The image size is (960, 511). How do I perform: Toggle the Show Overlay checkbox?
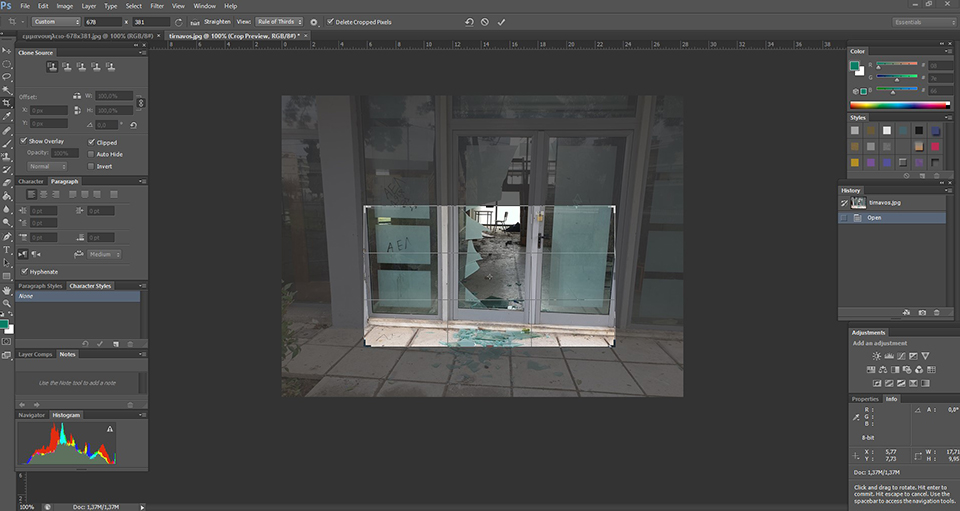pyautogui.click(x=24, y=141)
